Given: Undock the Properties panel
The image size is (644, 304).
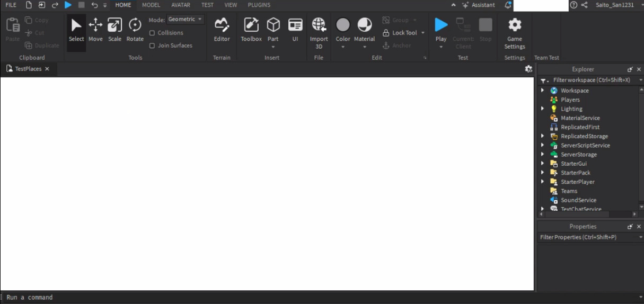Looking at the screenshot, I should click(x=630, y=227).
